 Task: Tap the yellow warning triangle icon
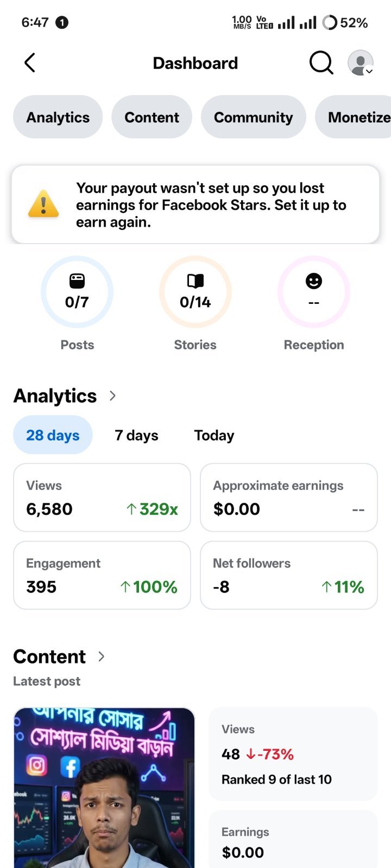(43, 204)
